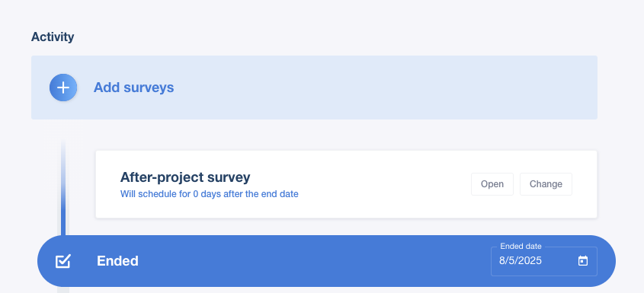Viewport: 644px width, 293px height.
Task: Select the Add surveys label text
Action: (x=134, y=88)
